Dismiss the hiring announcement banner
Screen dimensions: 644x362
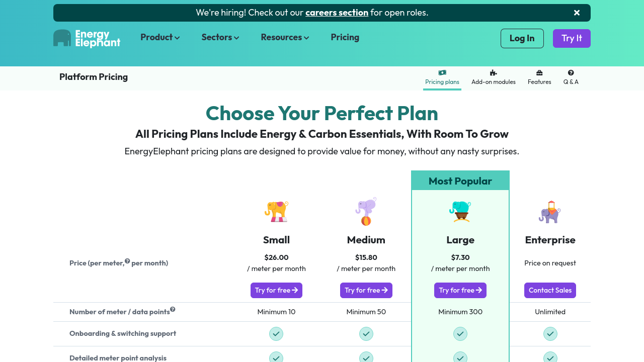tap(577, 13)
